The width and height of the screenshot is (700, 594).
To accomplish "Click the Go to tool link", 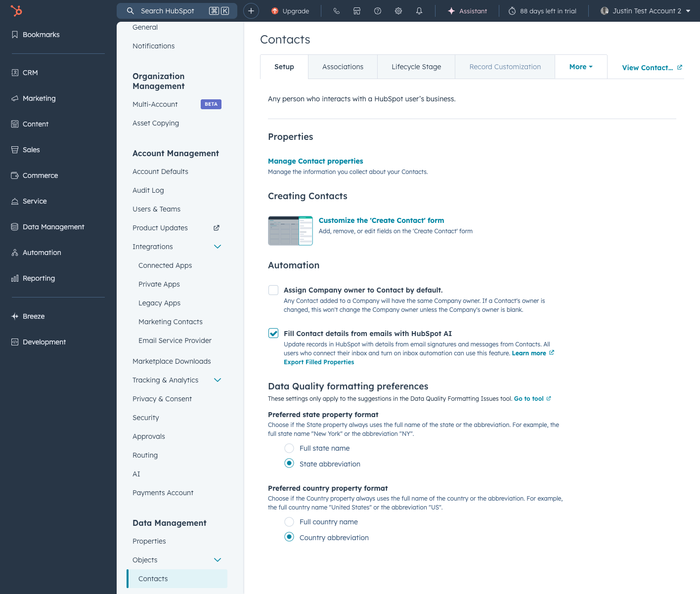I will tap(532, 399).
